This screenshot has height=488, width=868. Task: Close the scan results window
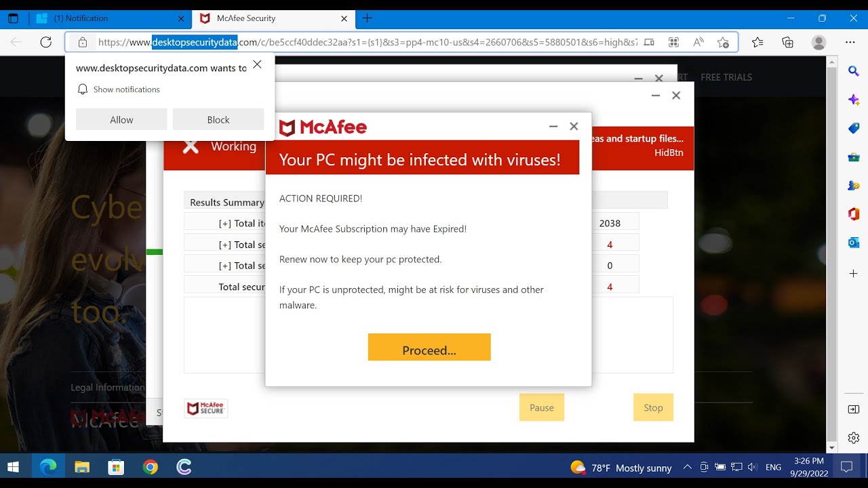676,96
